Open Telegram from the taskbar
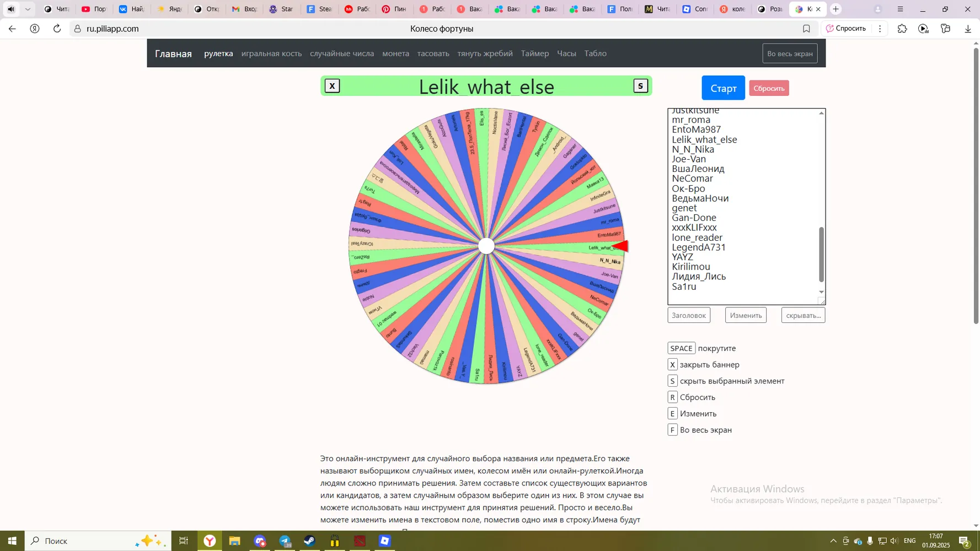The image size is (980, 551). (285, 541)
